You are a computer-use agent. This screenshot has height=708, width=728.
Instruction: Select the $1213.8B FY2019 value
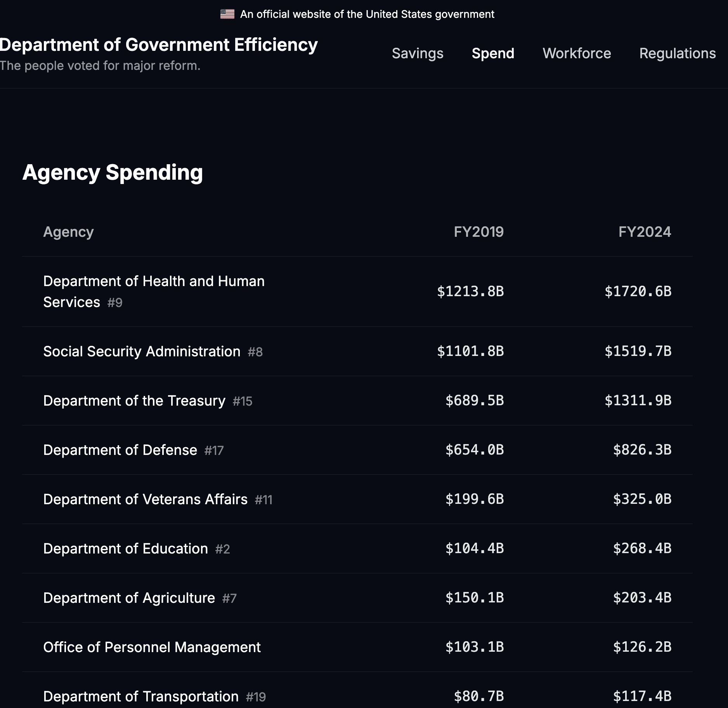(x=470, y=292)
